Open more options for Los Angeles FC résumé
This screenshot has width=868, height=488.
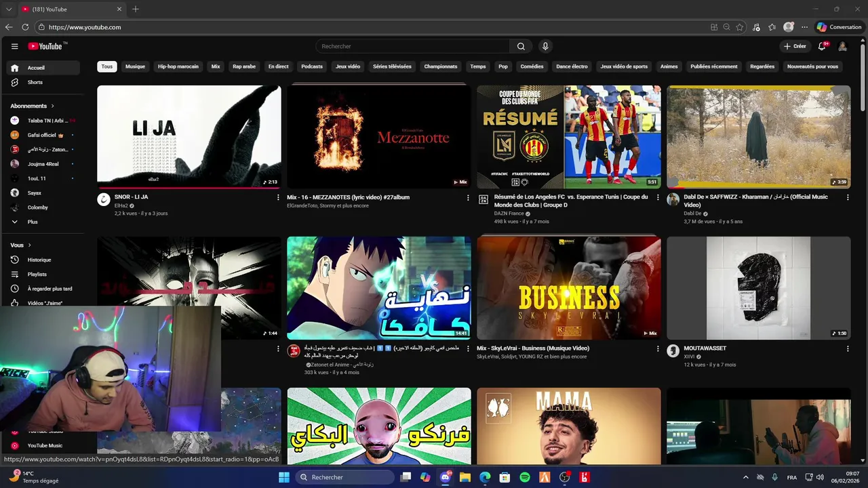657,197
